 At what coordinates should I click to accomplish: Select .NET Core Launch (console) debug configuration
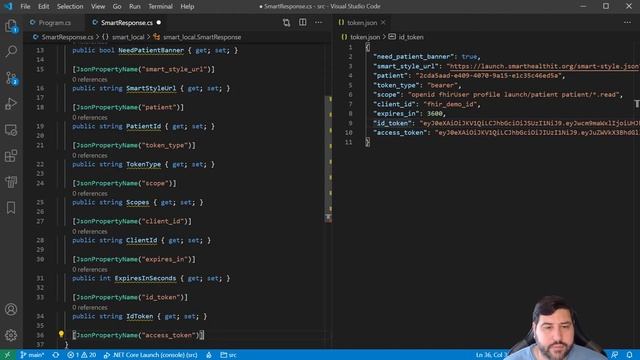(x=151, y=355)
